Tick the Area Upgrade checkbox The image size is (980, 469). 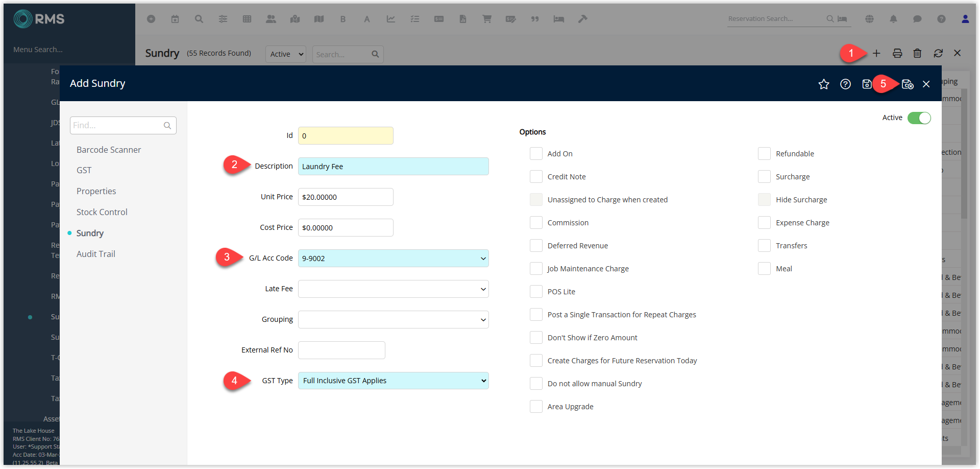[536, 407]
